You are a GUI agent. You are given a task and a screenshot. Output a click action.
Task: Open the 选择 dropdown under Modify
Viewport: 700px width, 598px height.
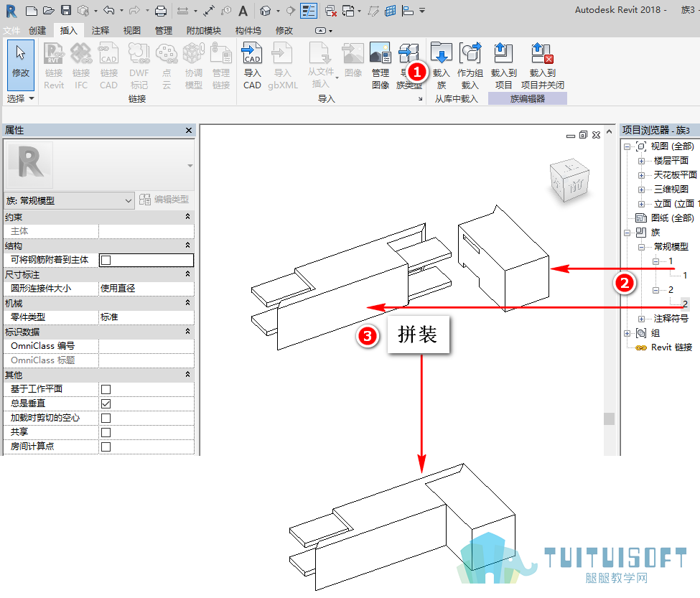[x=21, y=98]
